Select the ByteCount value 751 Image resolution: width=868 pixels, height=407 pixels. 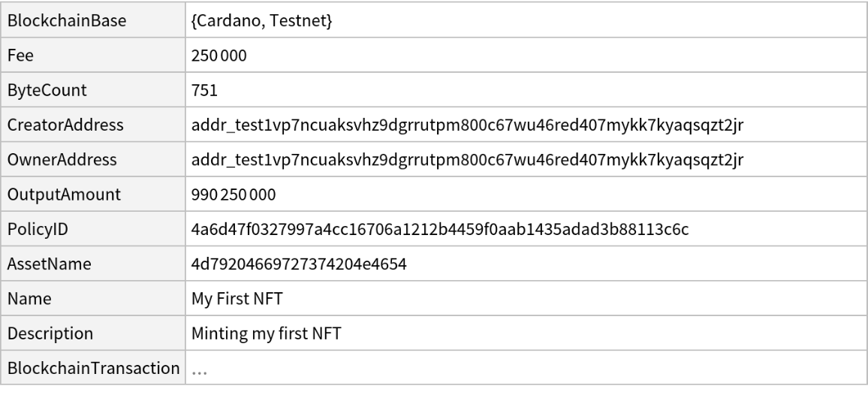(x=204, y=91)
